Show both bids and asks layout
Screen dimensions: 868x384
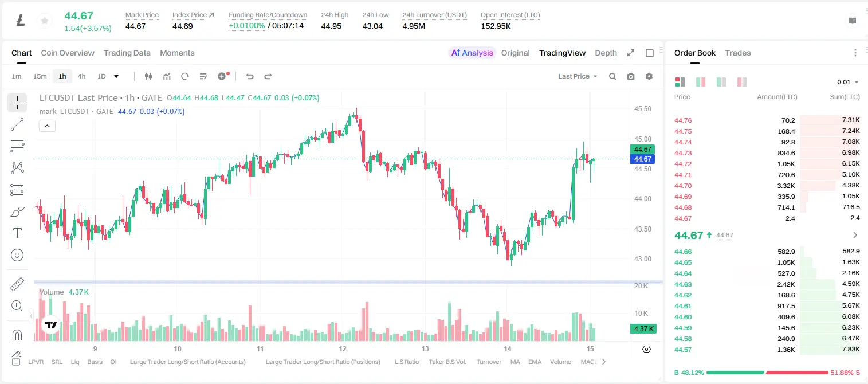click(x=680, y=82)
